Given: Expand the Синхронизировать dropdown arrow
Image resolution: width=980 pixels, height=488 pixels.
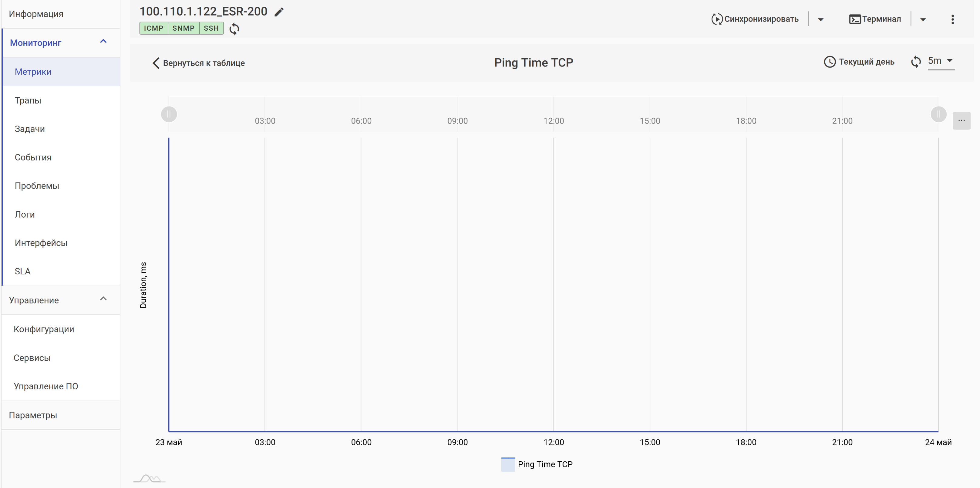Looking at the screenshot, I should click(820, 19).
